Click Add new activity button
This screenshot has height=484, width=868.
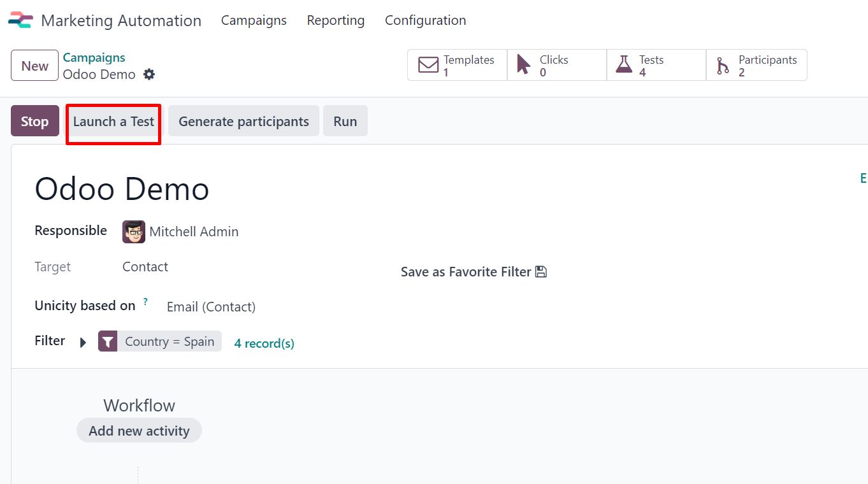pyautogui.click(x=139, y=431)
